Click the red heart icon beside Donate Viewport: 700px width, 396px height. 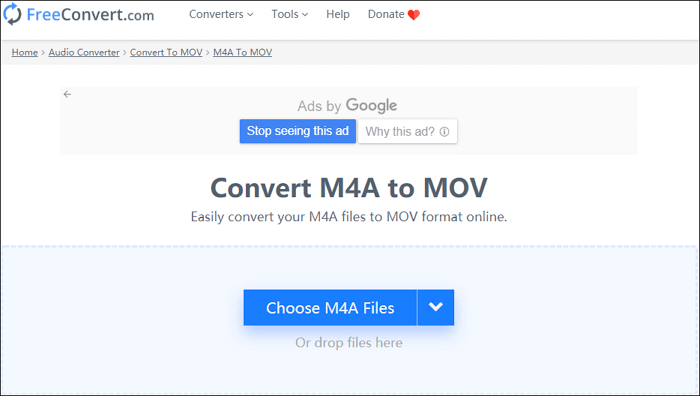tap(414, 15)
